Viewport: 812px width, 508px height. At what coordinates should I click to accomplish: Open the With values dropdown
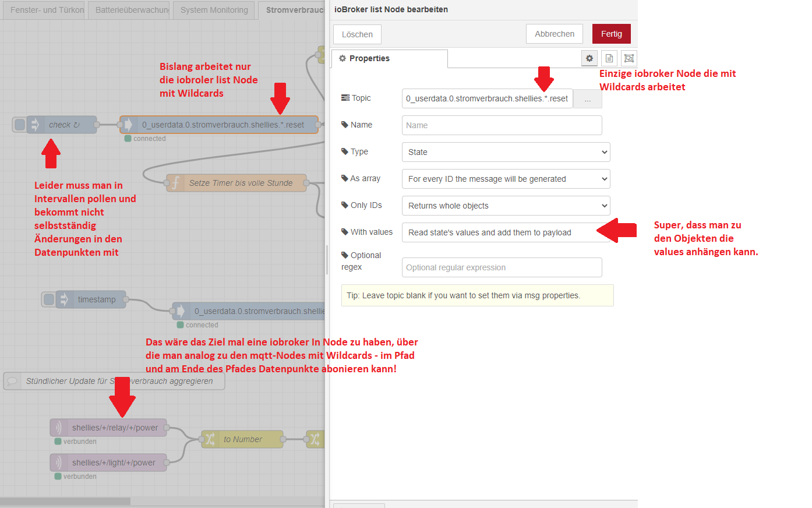506,232
